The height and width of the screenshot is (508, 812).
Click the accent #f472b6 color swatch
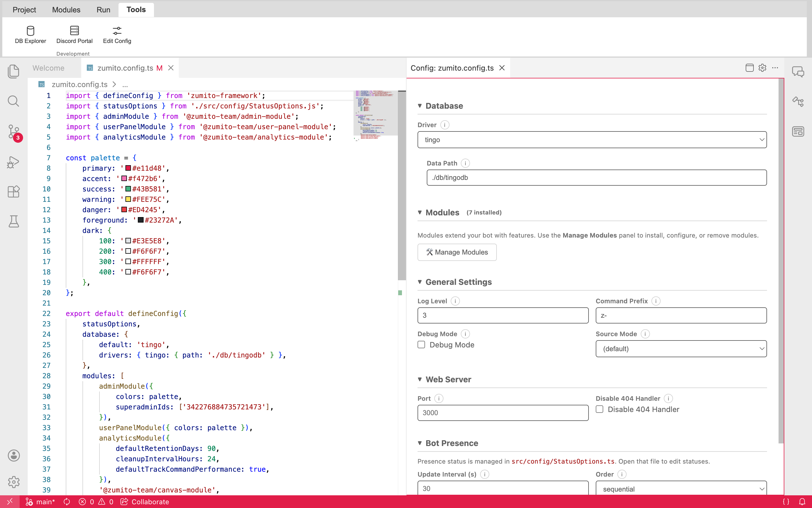click(x=124, y=178)
